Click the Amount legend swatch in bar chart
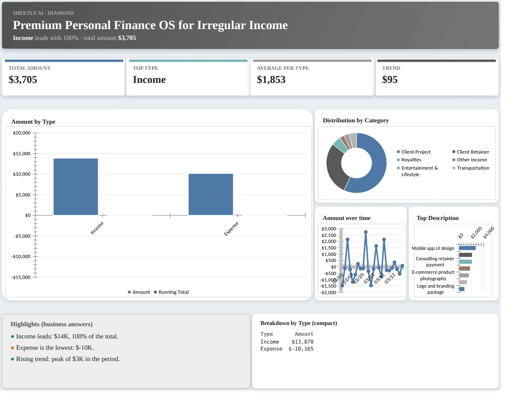The height and width of the screenshot is (400, 532). click(x=129, y=292)
